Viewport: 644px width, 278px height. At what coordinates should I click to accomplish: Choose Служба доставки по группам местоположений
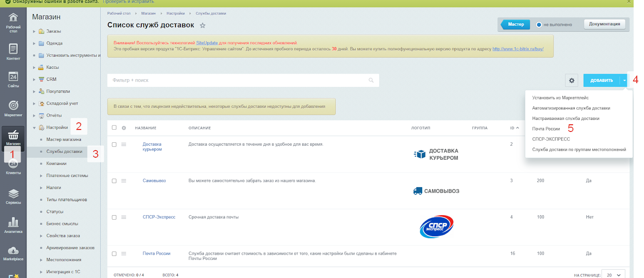point(579,150)
